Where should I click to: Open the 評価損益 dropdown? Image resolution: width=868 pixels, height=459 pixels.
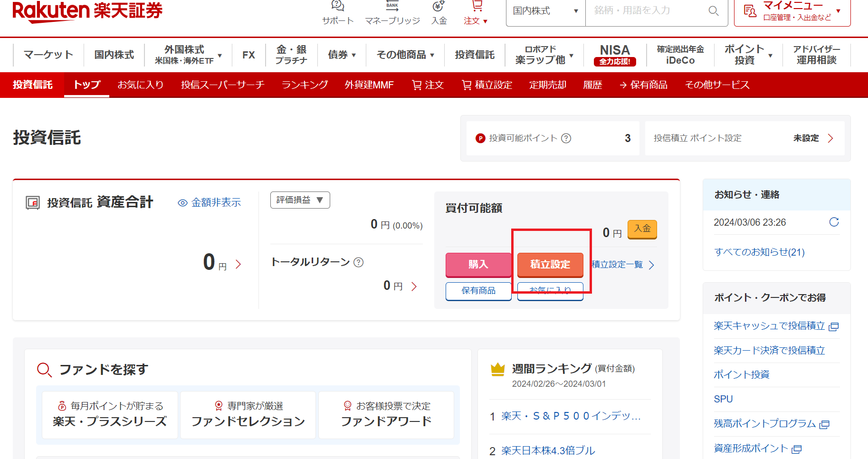300,200
